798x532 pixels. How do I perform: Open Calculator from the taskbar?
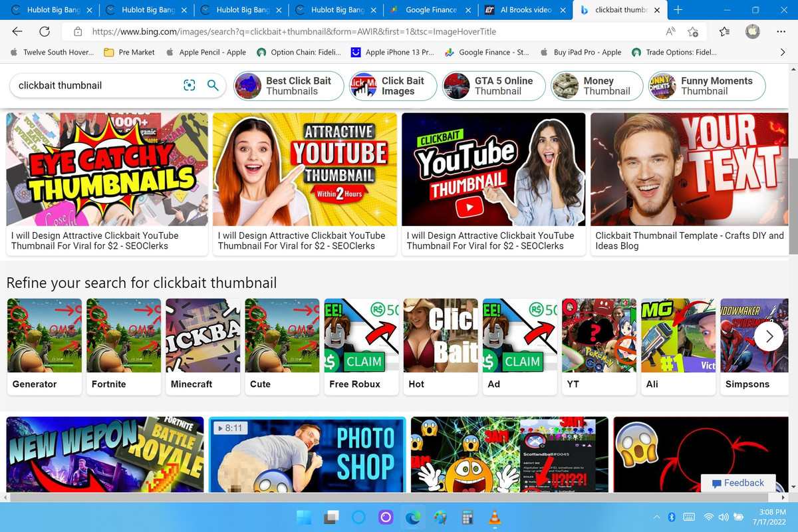(x=467, y=517)
